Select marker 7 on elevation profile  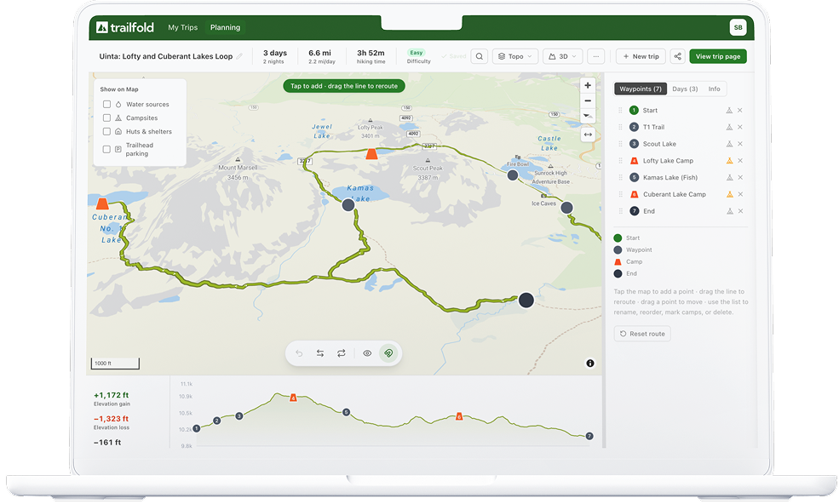point(589,436)
